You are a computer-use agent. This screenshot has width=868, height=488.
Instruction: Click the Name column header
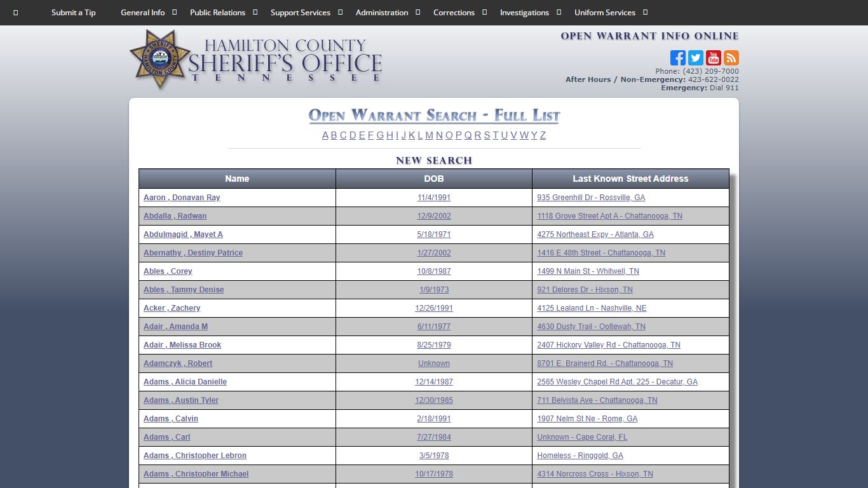click(237, 179)
